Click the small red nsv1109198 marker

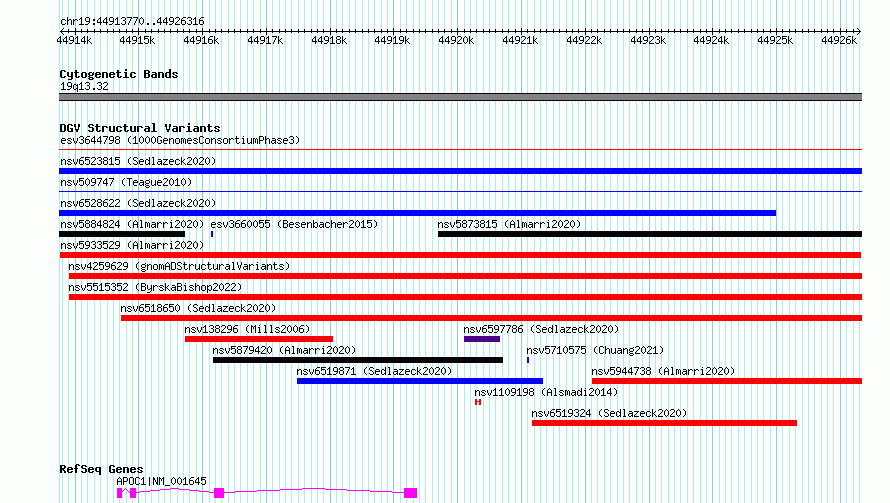pos(478,402)
